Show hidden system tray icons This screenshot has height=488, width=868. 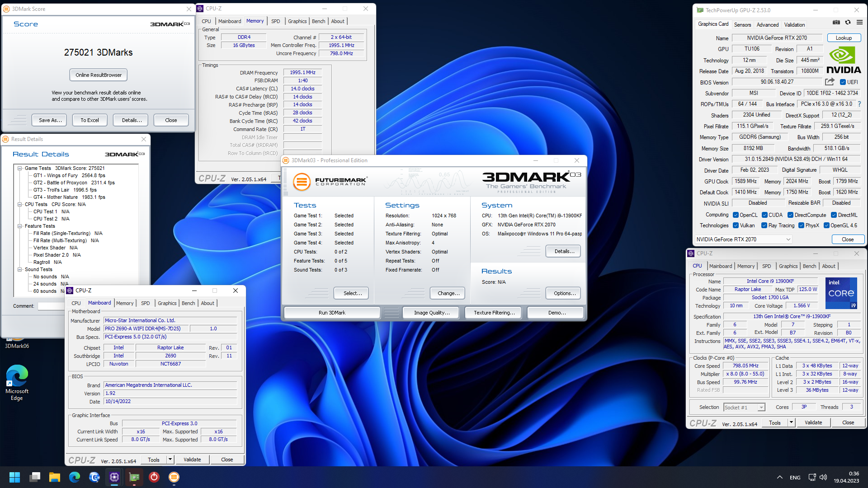click(780, 477)
